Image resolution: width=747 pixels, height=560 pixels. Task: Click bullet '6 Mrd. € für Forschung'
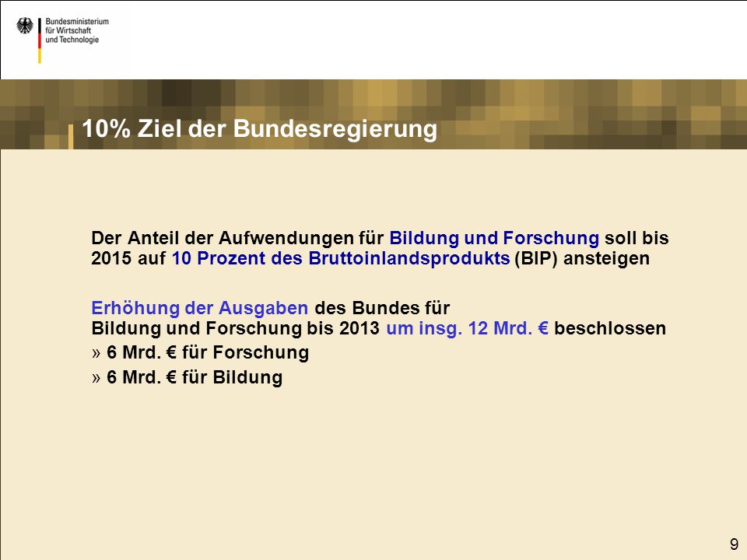[x=200, y=353]
